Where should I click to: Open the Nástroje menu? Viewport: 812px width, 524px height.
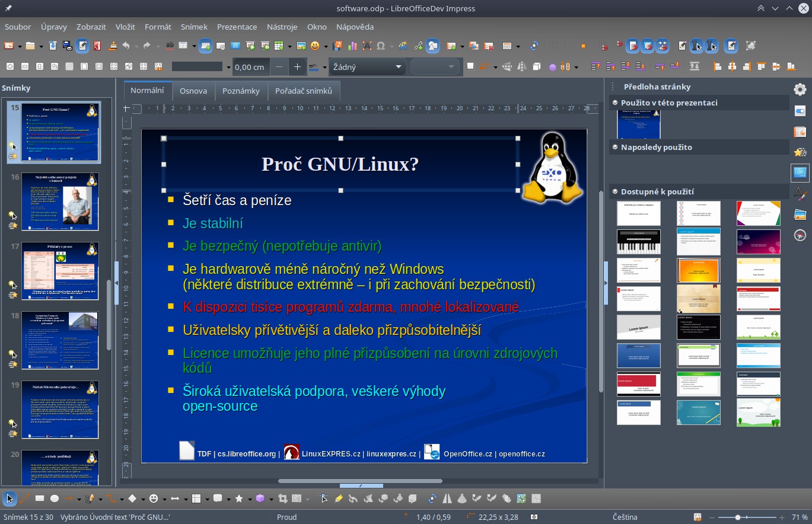(x=282, y=27)
